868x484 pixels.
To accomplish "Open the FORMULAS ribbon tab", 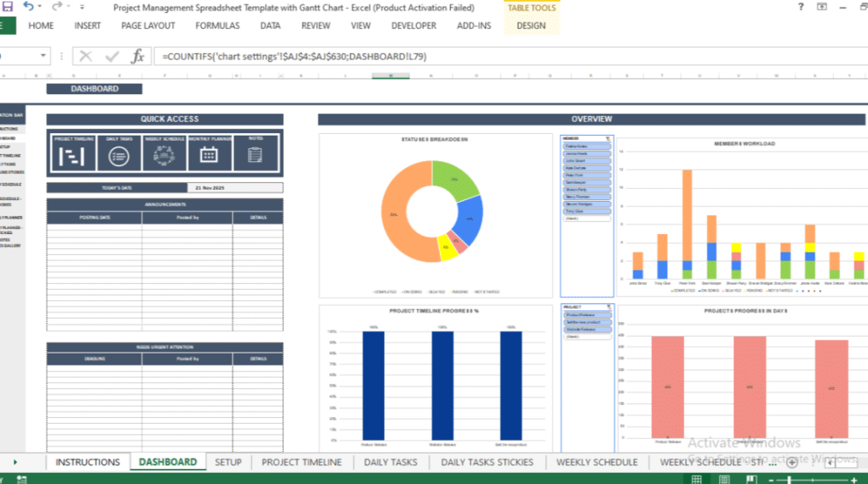I will click(x=217, y=25).
